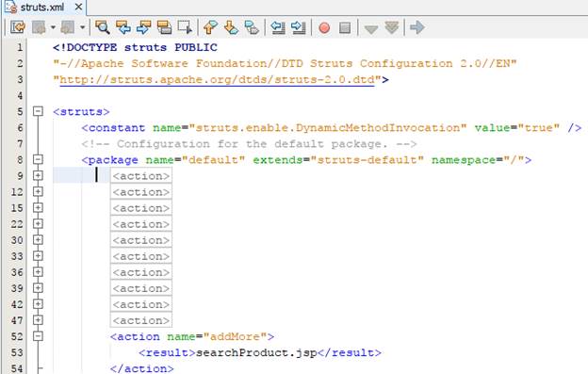
Task: Expand the folded action at line 39
Action: click(38, 288)
